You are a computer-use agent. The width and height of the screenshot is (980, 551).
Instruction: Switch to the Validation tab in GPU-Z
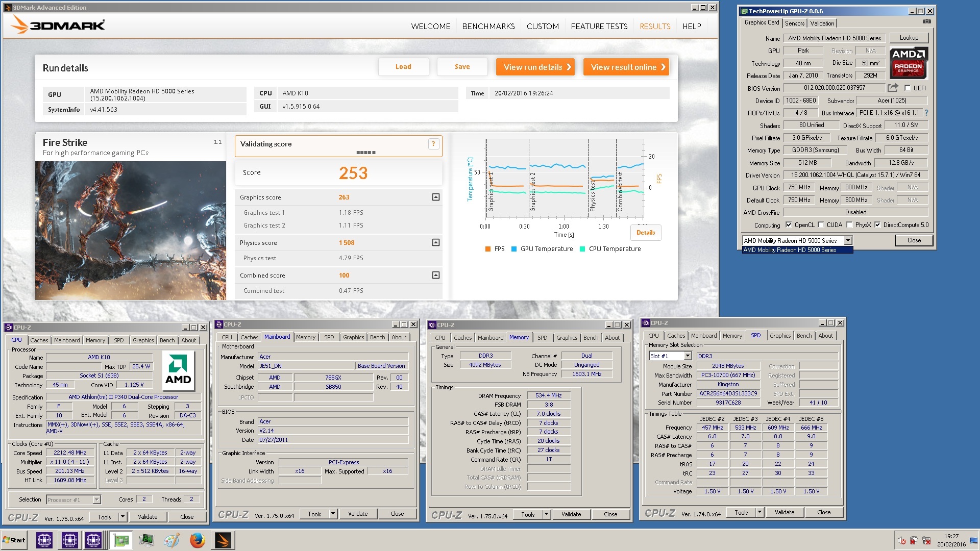pyautogui.click(x=822, y=23)
